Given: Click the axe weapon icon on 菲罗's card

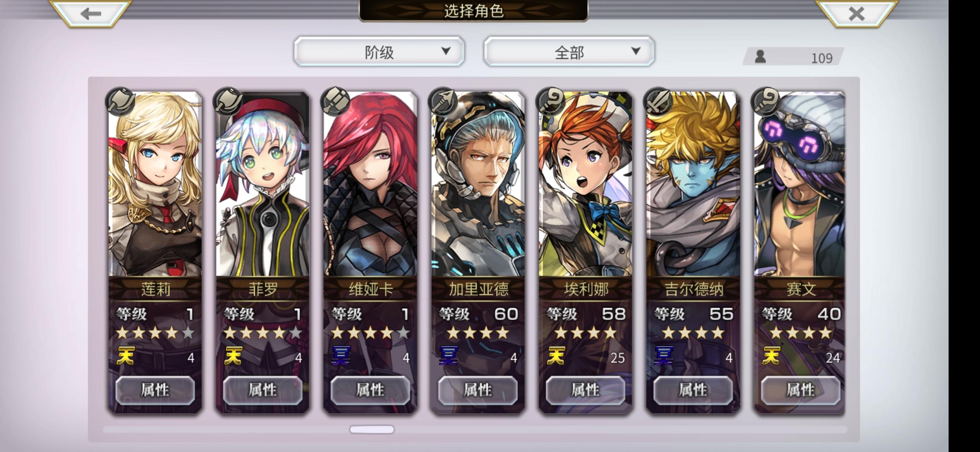Looking at the screenshot, I should pos(228,102).
